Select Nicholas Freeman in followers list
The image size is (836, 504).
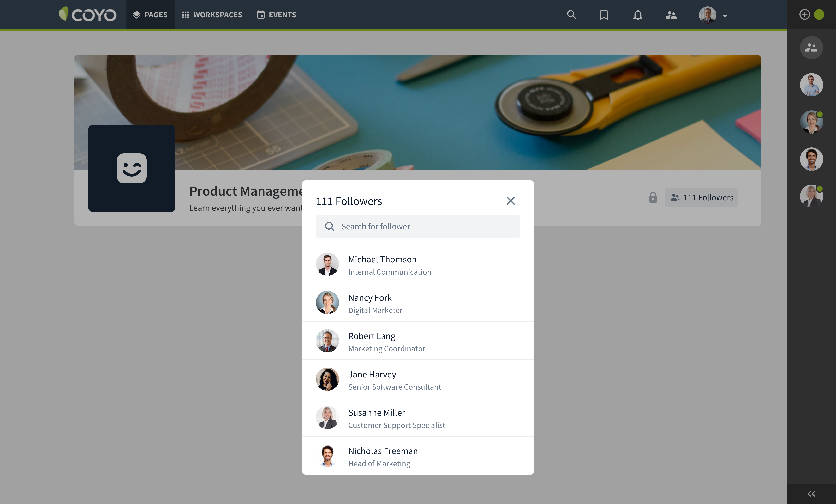click(x=418, y=456)
